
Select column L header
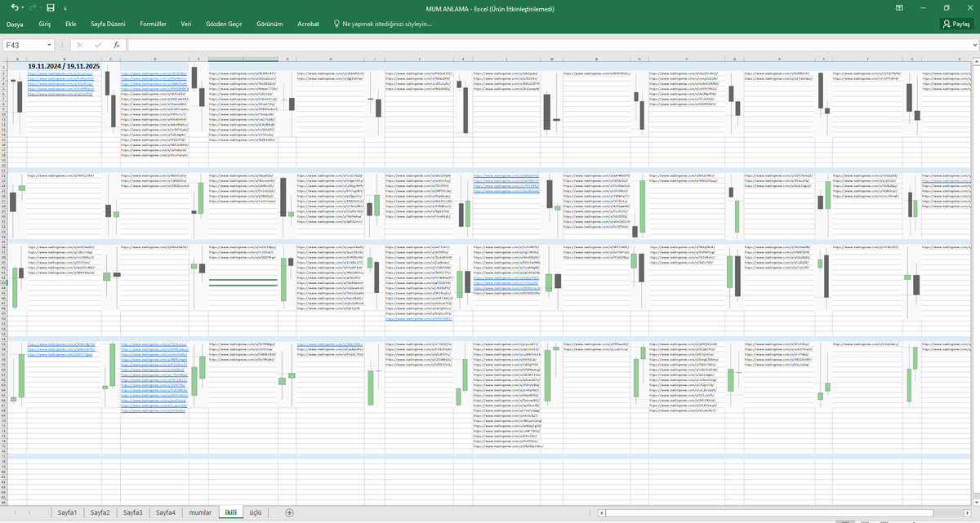(x=506, y=60)
